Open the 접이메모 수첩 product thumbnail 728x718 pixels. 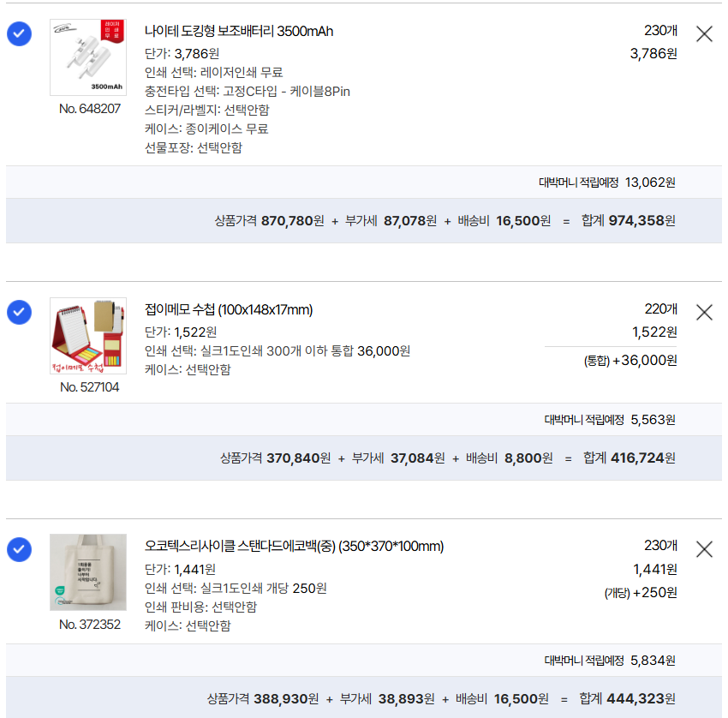(88, 336)
